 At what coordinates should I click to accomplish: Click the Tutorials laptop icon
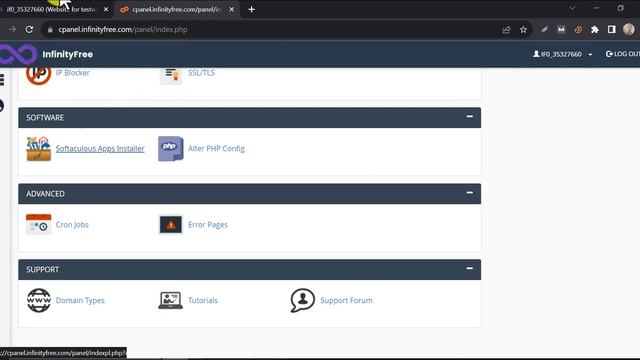170,300
